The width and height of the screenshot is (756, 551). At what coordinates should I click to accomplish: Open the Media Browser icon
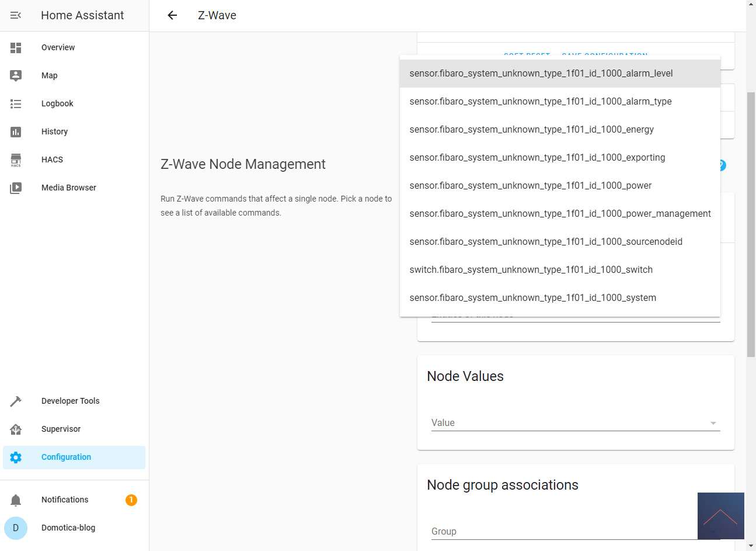tap(16, 188)
